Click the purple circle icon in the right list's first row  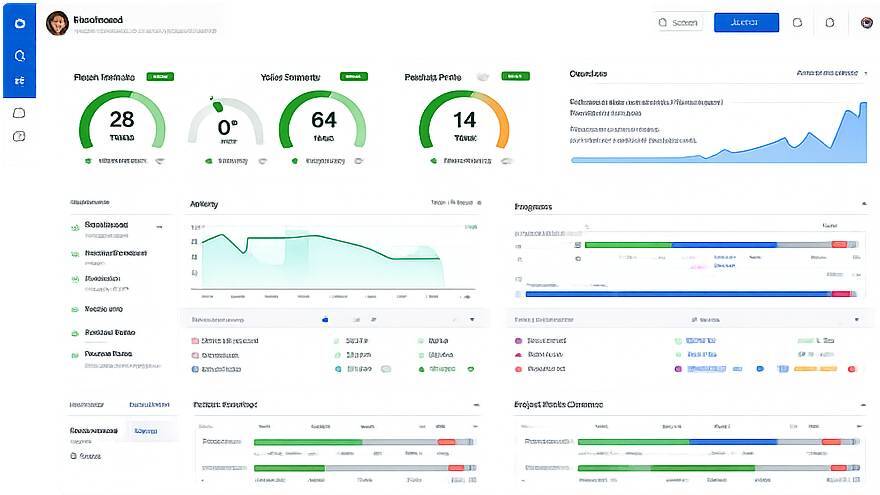[x=518, y=341]
